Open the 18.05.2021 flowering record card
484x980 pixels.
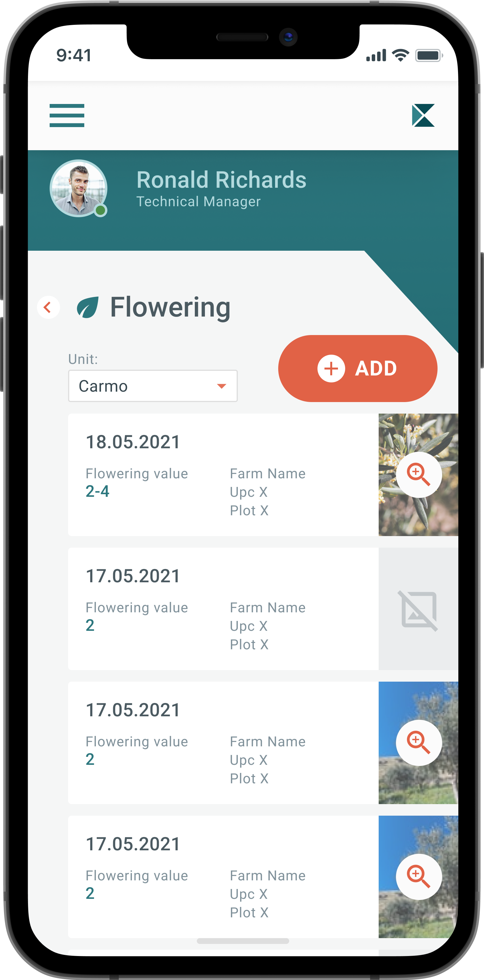(223, 474)
